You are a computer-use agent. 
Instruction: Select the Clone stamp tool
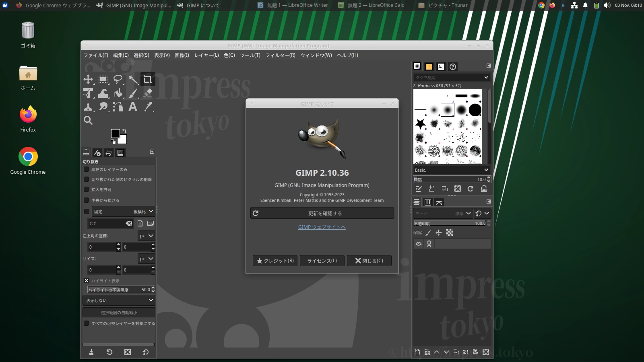pyautogui.click(x=88, y=107)
